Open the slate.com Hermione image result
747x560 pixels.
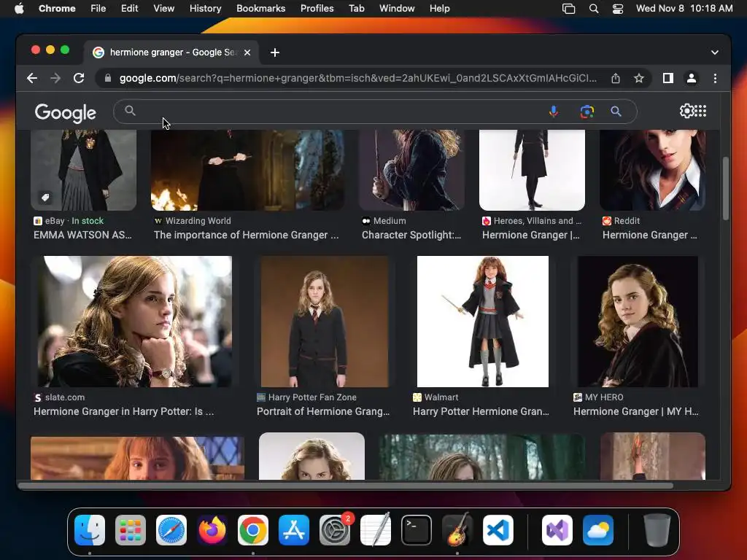pyautogui.click(x=135, y=322)
